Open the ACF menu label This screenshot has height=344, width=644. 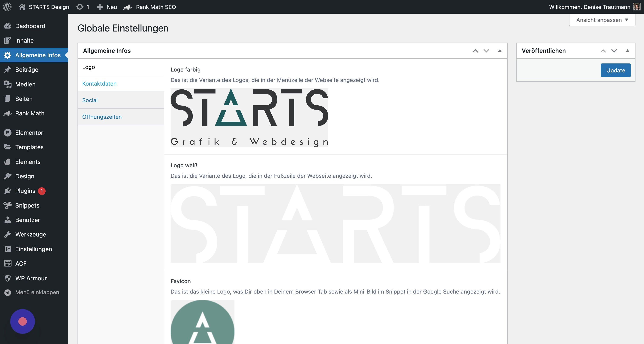pyautogui.click(x=21, y=264)
